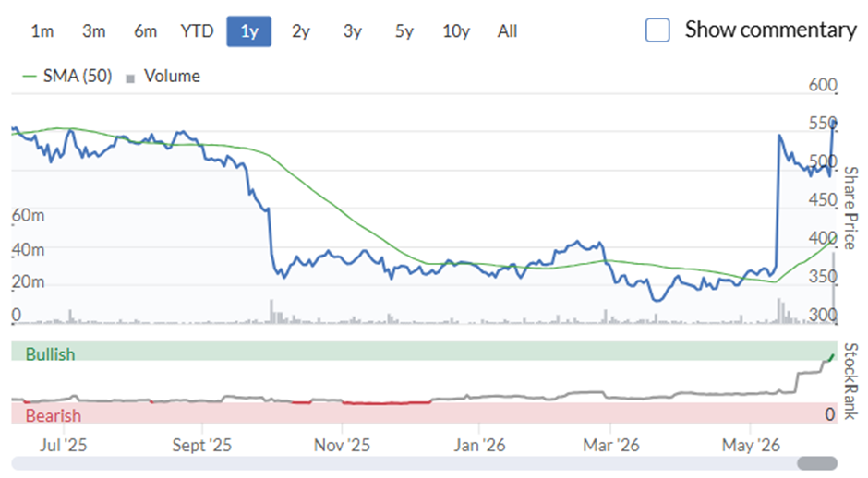The width and height of the screenshot is (868, 478).
Task: Click the May '26 axis label
Action: pos(751,445)
